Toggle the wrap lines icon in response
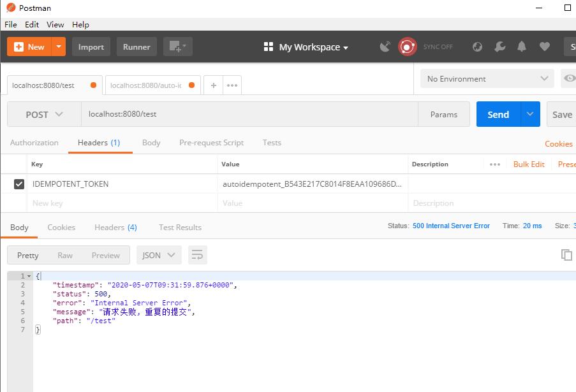 coord(197,255)
